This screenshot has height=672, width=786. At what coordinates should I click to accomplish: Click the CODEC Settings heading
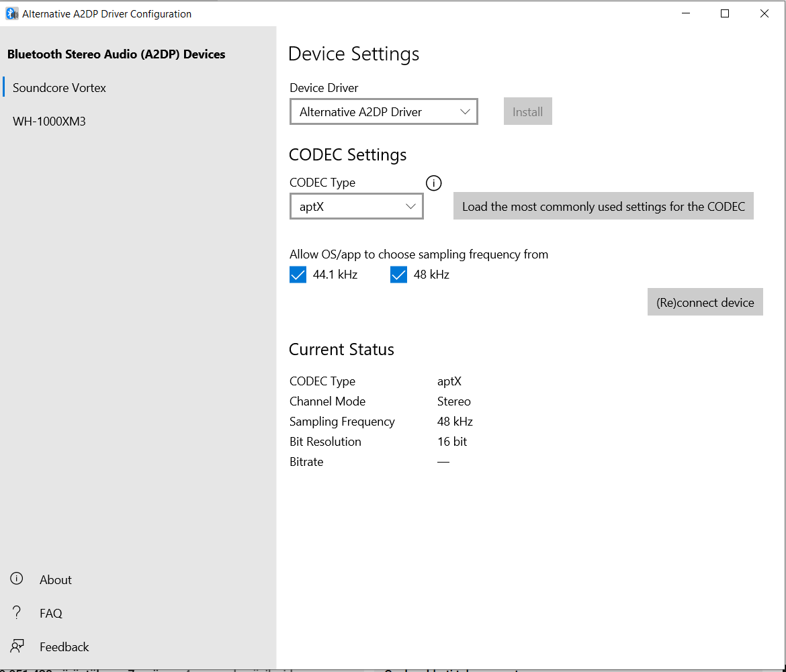(x=348, y=154)
